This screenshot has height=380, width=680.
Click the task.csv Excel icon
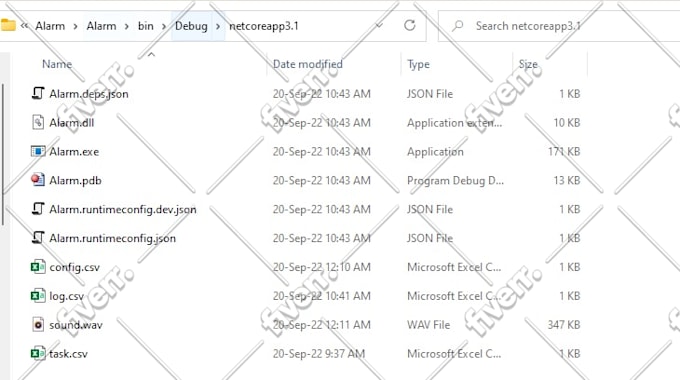[38, 354]
